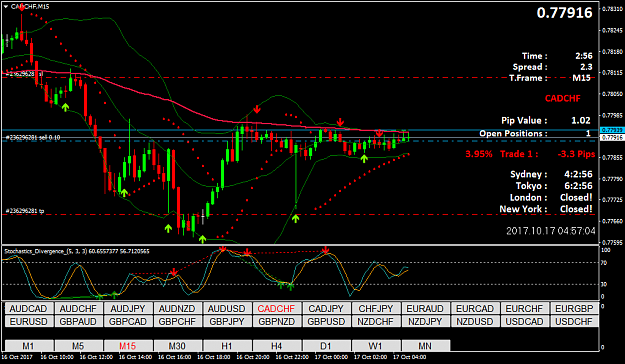Choose GBPJPY currency pair
Screen dimensions: 625x364
pos(227,321)
